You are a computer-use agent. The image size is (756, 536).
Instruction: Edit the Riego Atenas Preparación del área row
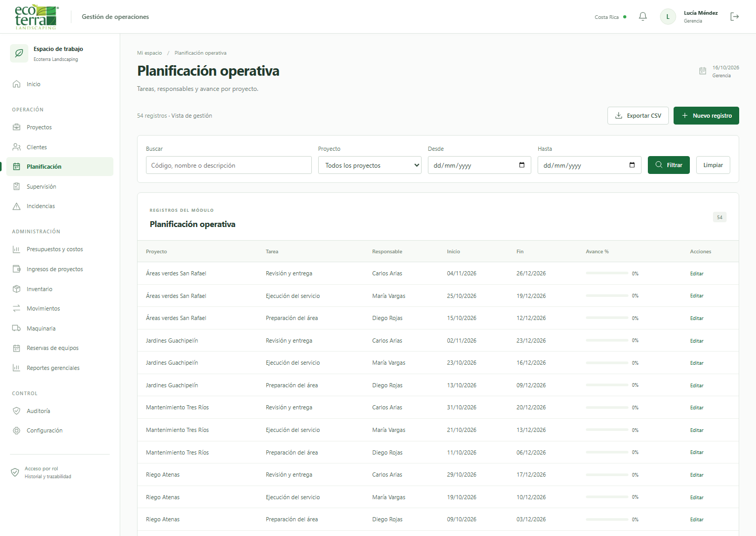697,520
